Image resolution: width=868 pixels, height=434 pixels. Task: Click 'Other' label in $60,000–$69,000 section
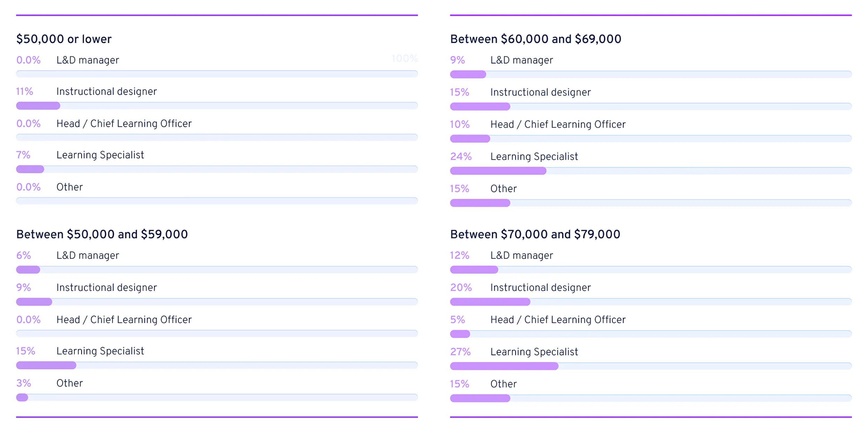[x=503, y=189]
